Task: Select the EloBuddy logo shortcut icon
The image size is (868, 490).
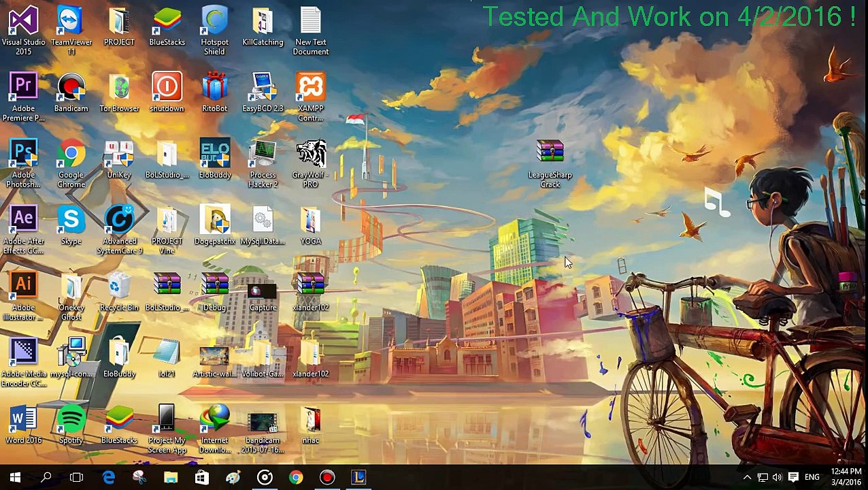Action: tap(215, 160)
